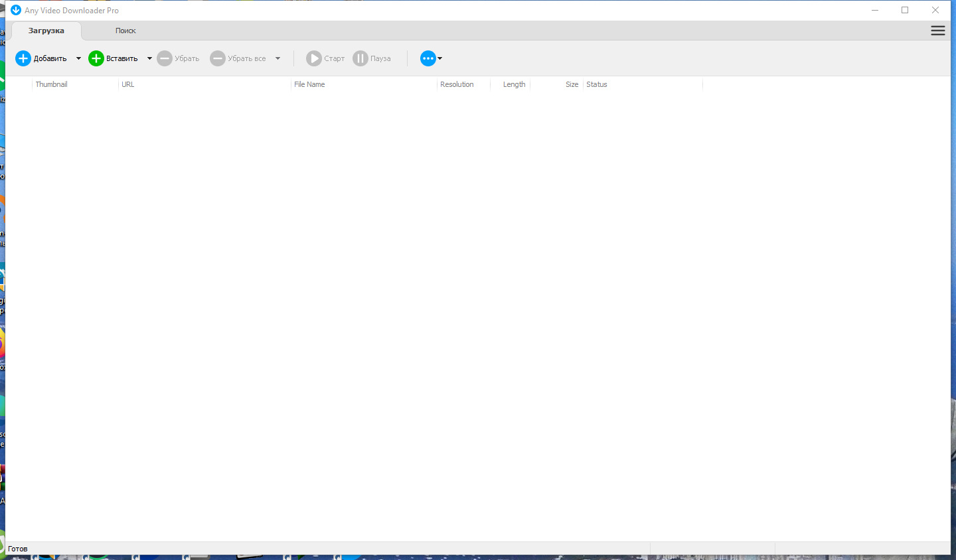Switch to the Поиск tab
Image resolution: width=956 pixels, height=560 pixels.
(125, 31)
